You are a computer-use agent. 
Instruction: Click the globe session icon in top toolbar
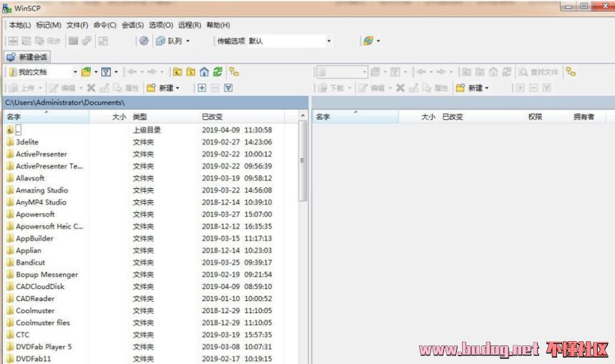pyautogui.click(x=368, y=41)
